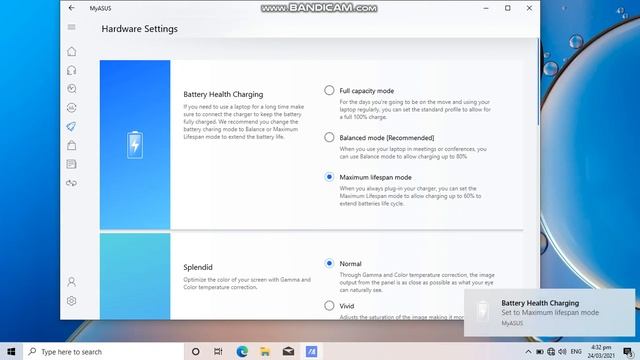Launch Microsoft Edge from the taskbar

point(242,351)
